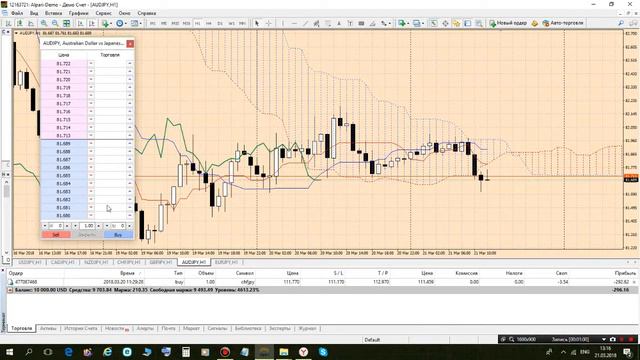Switch to D1 timeframe
Screen dimensions: 640x360
click(x=220, y=23)
